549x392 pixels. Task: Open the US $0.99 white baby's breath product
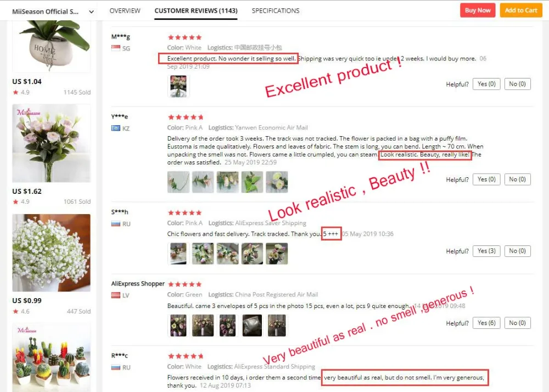coord(52,253)
